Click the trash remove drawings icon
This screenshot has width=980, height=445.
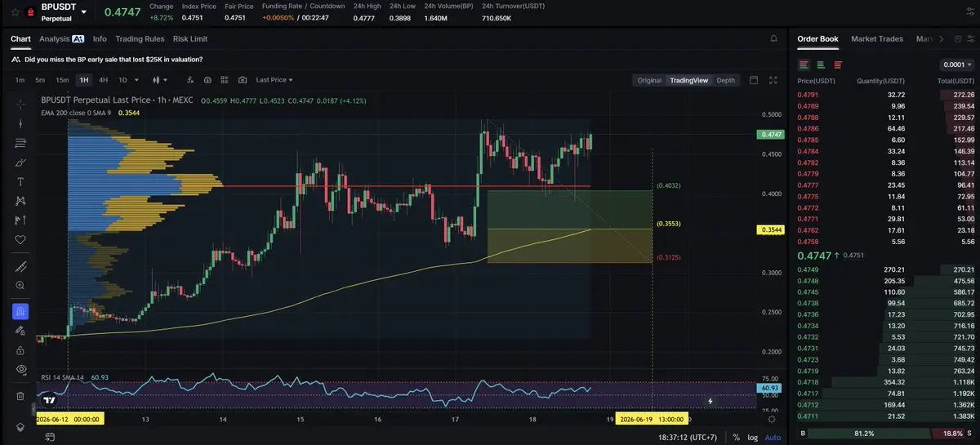[20, 396]
